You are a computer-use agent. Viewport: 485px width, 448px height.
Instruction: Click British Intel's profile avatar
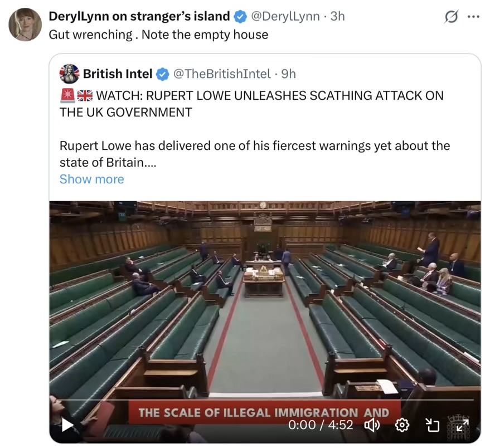tap(69, 74)
